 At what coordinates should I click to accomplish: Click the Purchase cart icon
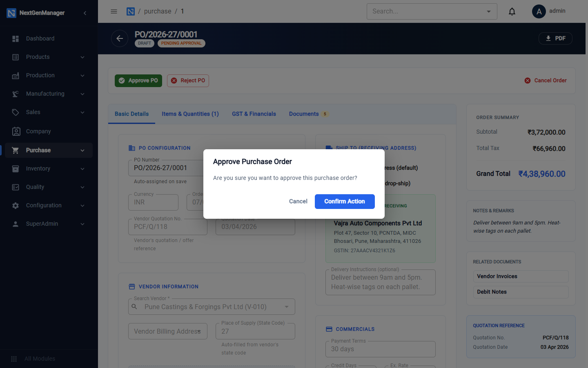(x=16, y=150)
